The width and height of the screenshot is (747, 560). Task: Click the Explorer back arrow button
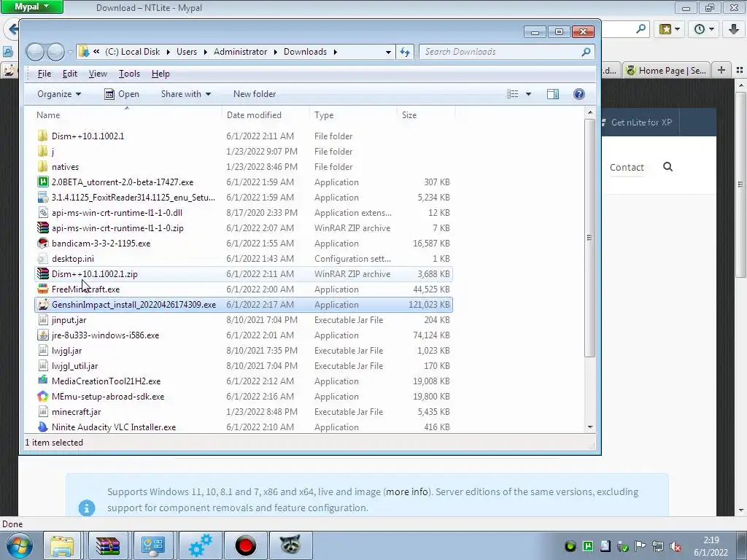(35, 52)
